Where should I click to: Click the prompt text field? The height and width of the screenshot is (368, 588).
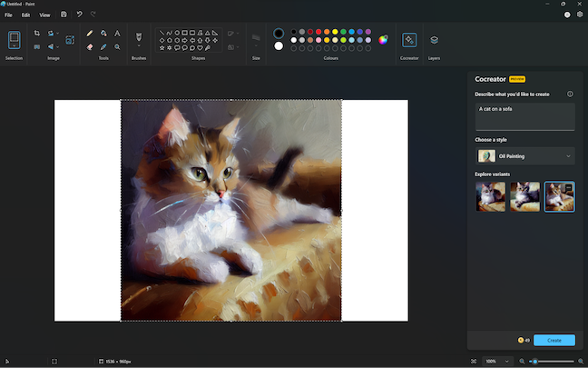524,116
